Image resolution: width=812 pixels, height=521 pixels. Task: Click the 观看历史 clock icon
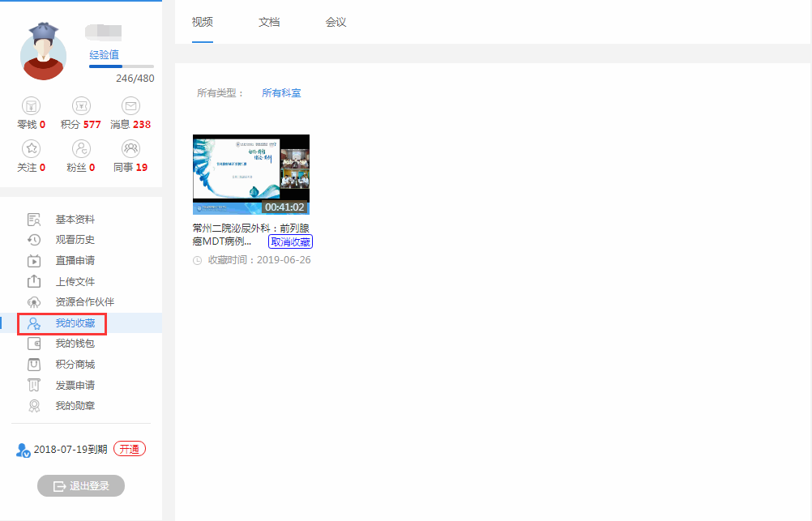pos(34,240)
